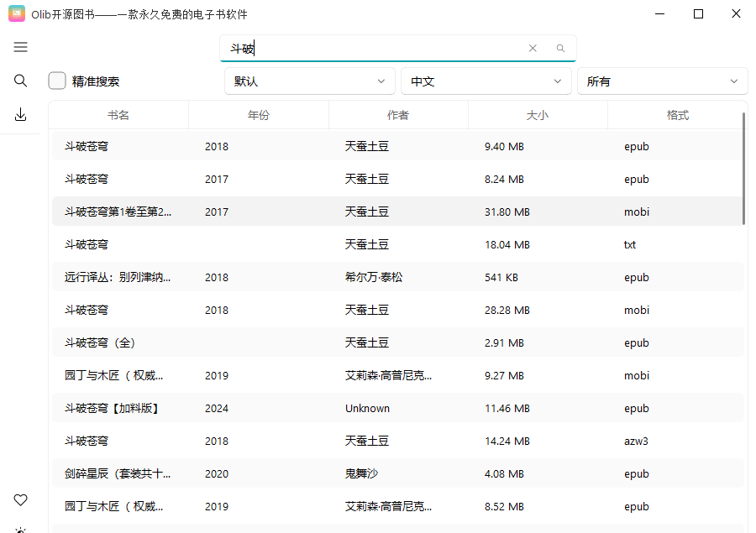The width and height of the screenshot is (756, 533).
Task: Click the magnifier search button in search box
Action: click(560, 49)
